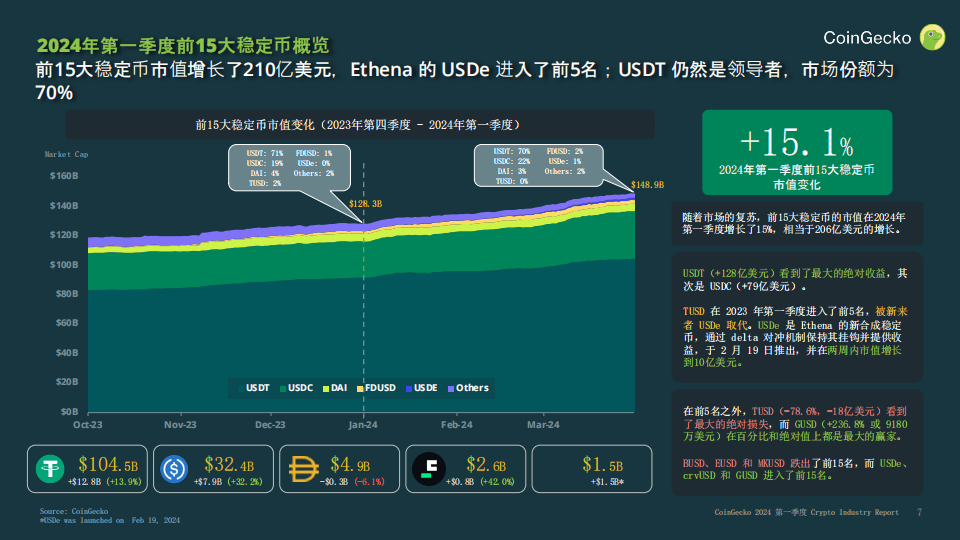
Task: Click the +$7.9B (+32.2%) change text
Action: point(228,482)
